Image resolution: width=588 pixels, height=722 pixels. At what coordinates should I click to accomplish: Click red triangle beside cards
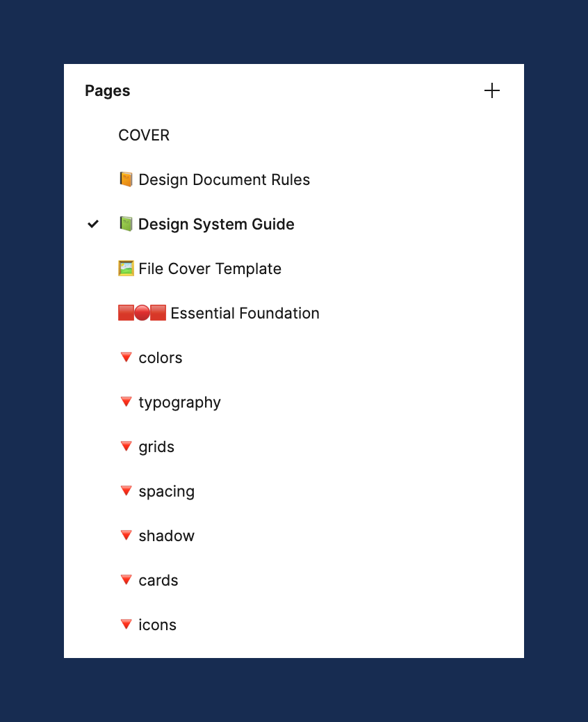click(x=126, y=579)
